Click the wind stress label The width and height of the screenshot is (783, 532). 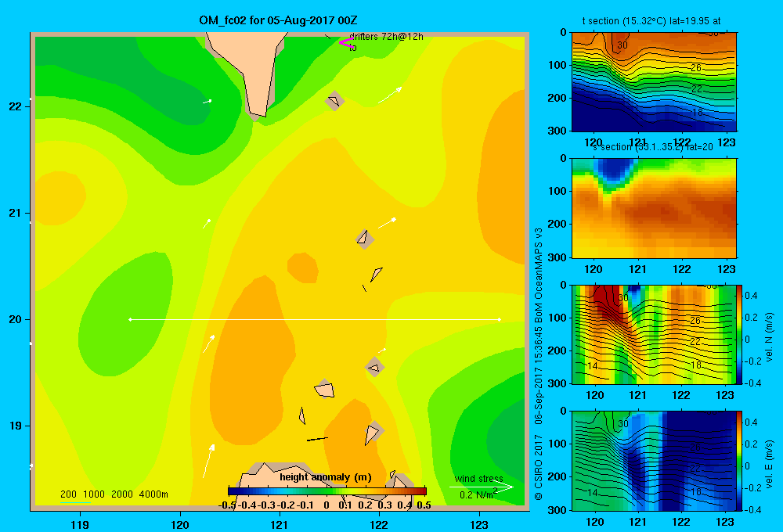pyautogui.click(x=478, y=479)
